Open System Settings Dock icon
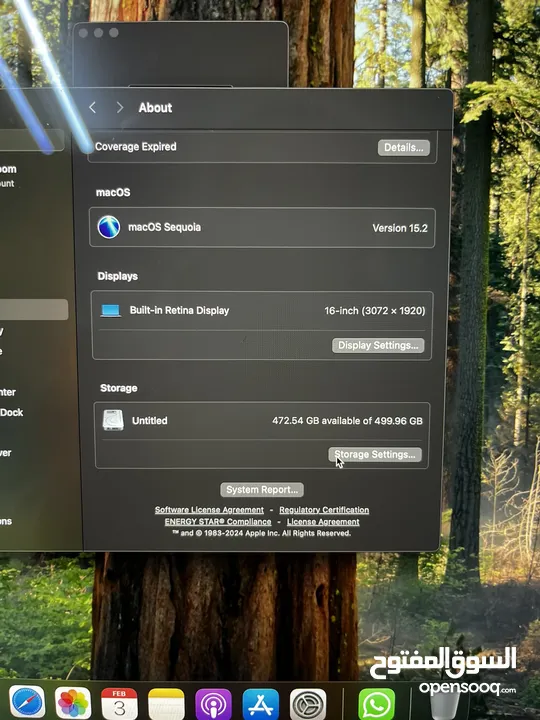Screen dimensions: 540x720 pos(308,704)
